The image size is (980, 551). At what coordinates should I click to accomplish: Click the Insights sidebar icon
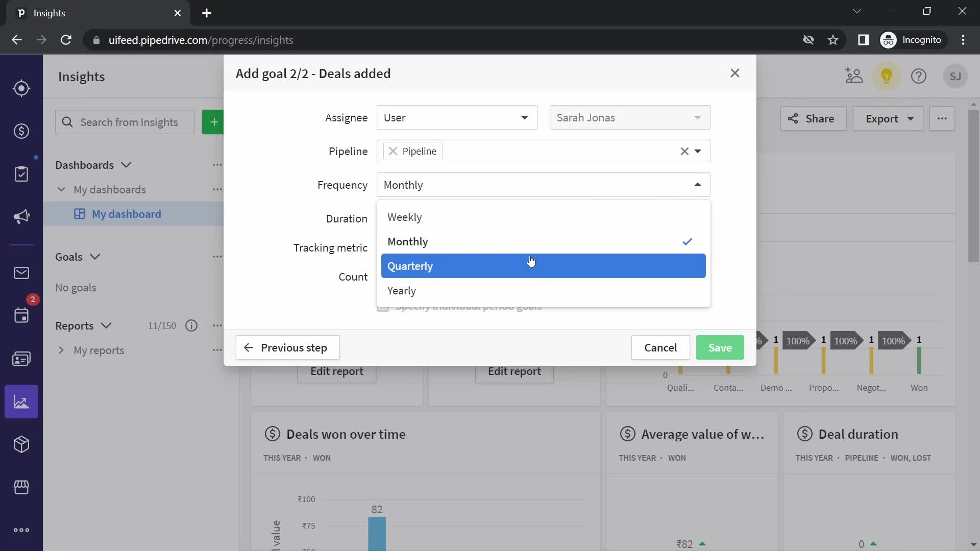[21, 403]
